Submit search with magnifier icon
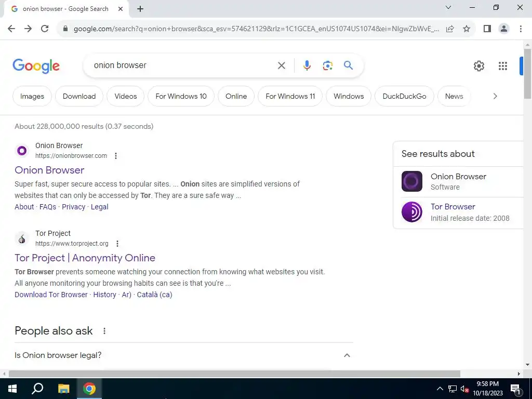This screenshot has height=399, width=532. [x=348, y=65]
